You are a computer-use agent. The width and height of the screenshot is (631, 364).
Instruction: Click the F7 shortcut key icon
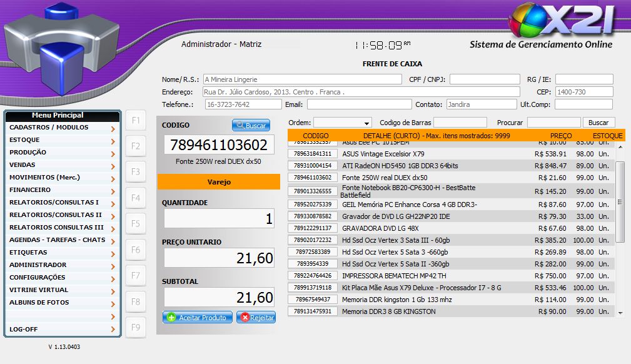pyautogui.click(x=136, y=276)
